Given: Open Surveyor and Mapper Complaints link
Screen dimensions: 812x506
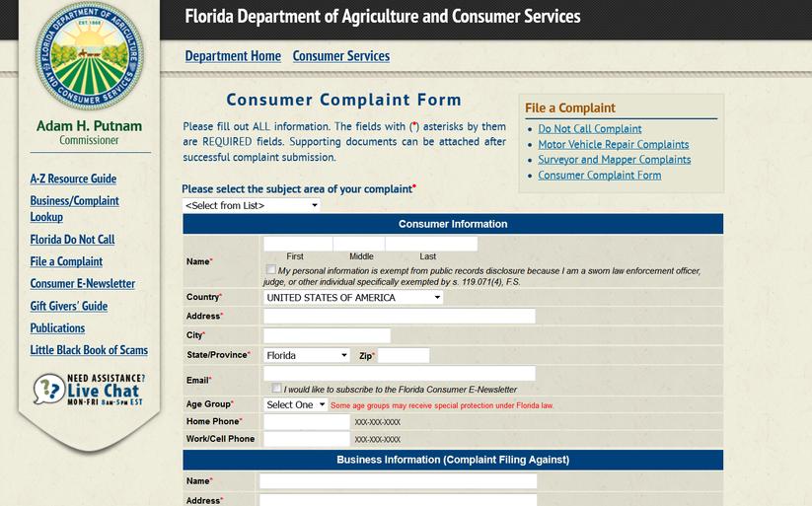Looking at the screenshot, I should (614, 160).
